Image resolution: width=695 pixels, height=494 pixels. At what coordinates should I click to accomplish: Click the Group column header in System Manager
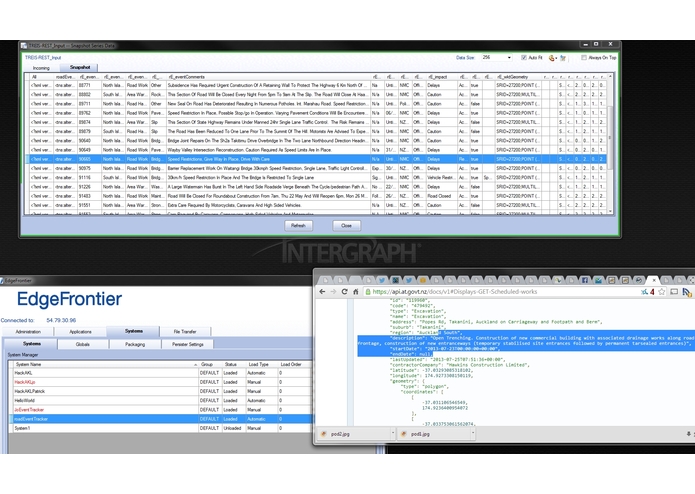pyautogui.click(x=209, y=364)
